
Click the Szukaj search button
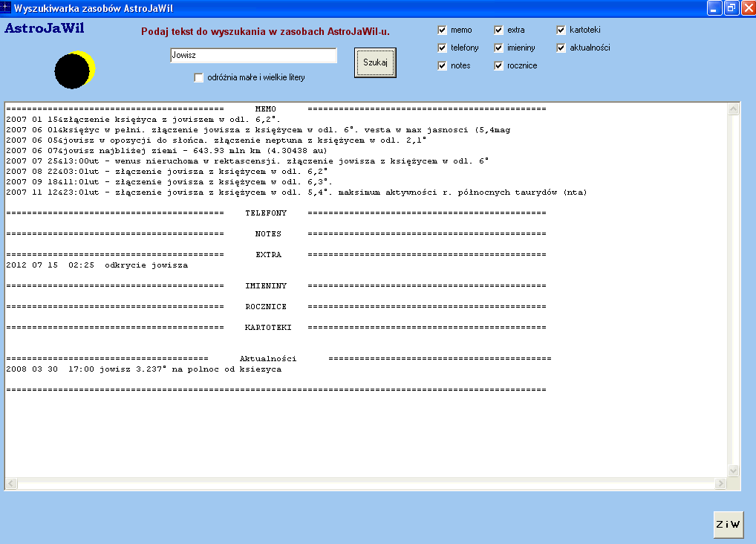coord(375,62)
